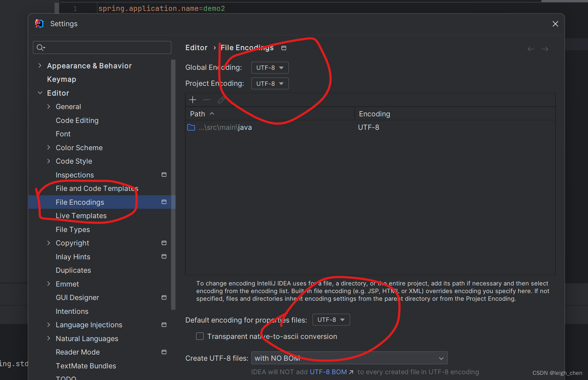Image resolution: width=588 pixels, height=380 pixels.
Task: Expand the General node
Action: 49,107
